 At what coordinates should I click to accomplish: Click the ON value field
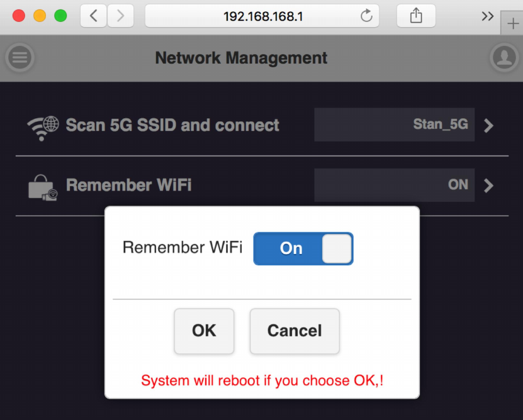[x=395, y=185]
